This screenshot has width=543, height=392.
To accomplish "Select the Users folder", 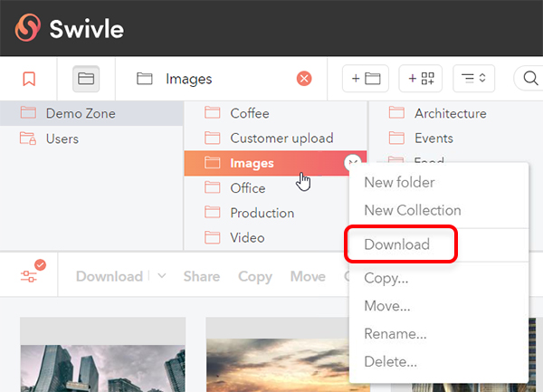I will 91,139.
